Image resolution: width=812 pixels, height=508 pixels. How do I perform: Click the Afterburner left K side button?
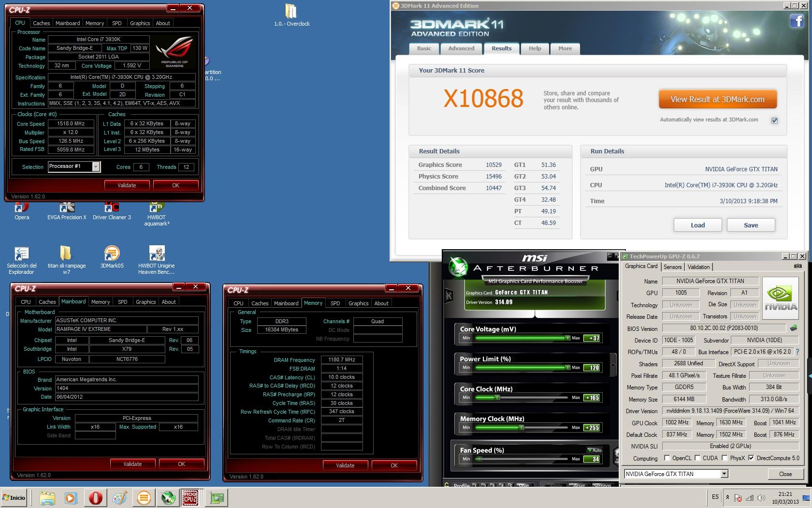449,296
